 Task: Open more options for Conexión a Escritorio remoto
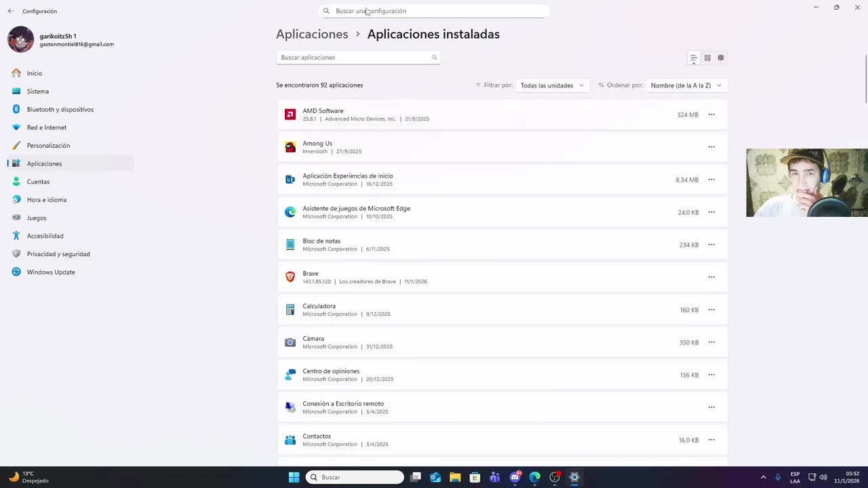711,407
